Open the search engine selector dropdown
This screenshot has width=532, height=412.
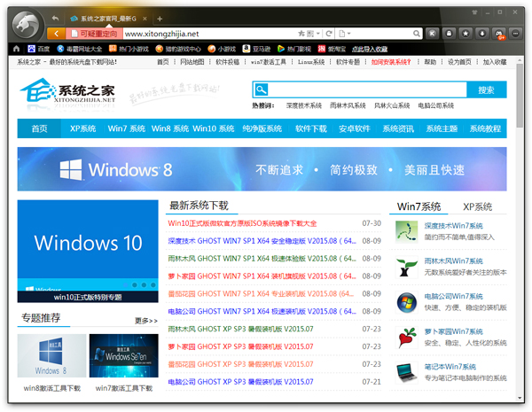pos(344,34)
